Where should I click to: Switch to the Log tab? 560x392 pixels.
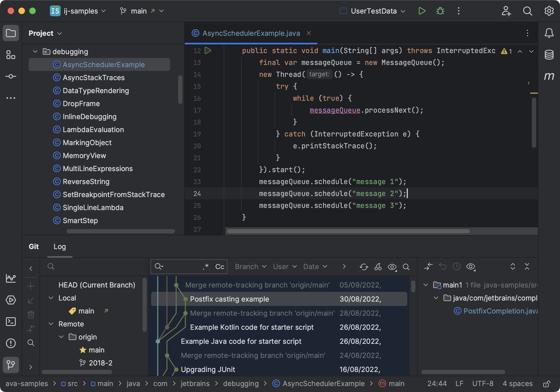60,247
